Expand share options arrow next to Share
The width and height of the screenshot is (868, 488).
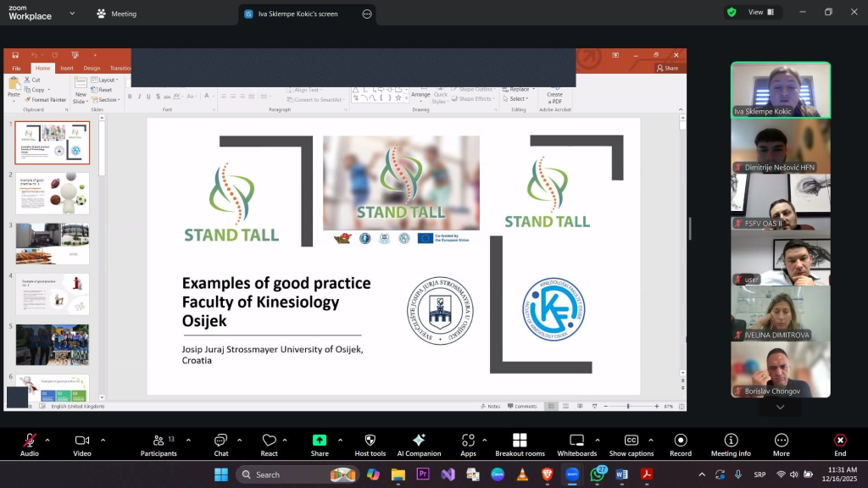click(x=340, y=441)
